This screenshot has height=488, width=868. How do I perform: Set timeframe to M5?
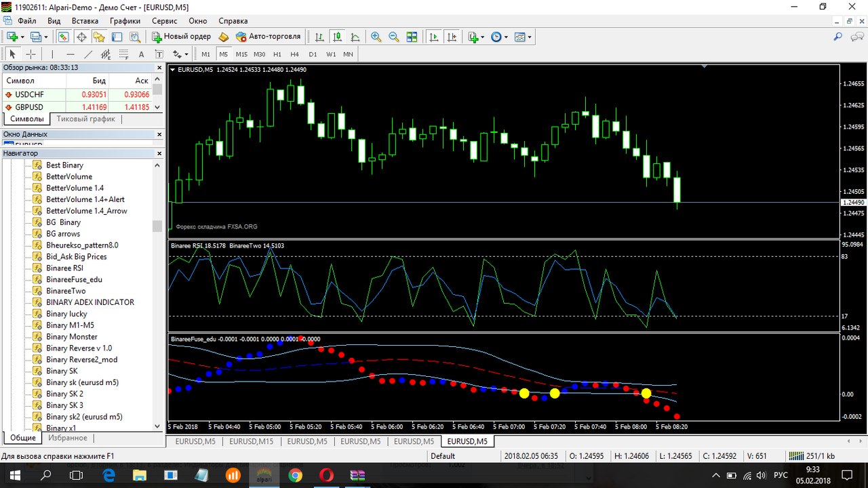[x=224, y=54]
